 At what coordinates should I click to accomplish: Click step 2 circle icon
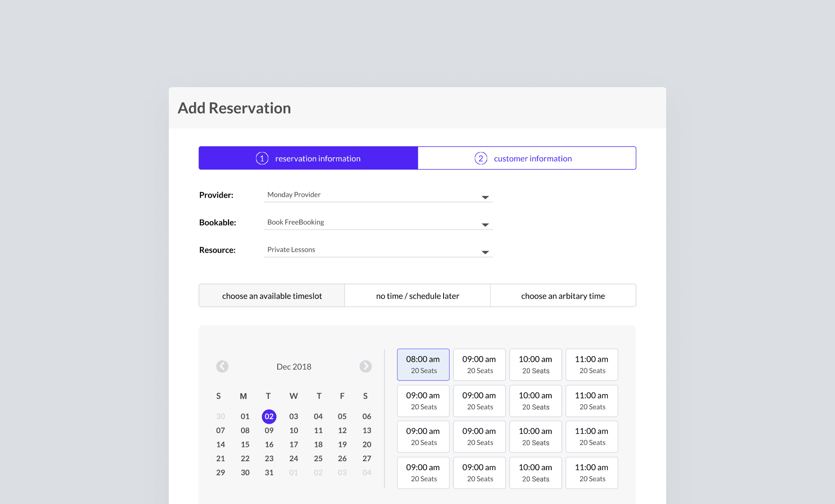[x=481, y=158]
